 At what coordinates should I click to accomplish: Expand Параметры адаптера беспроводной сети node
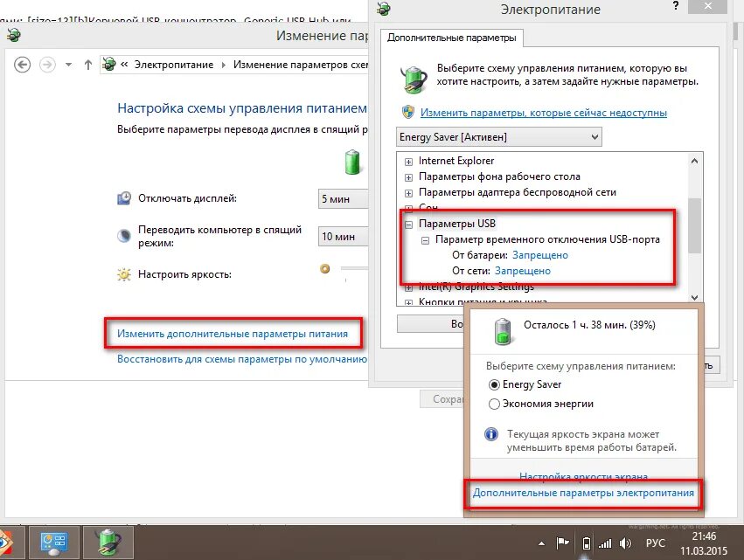pyautogui.click(x=408, y=193)
